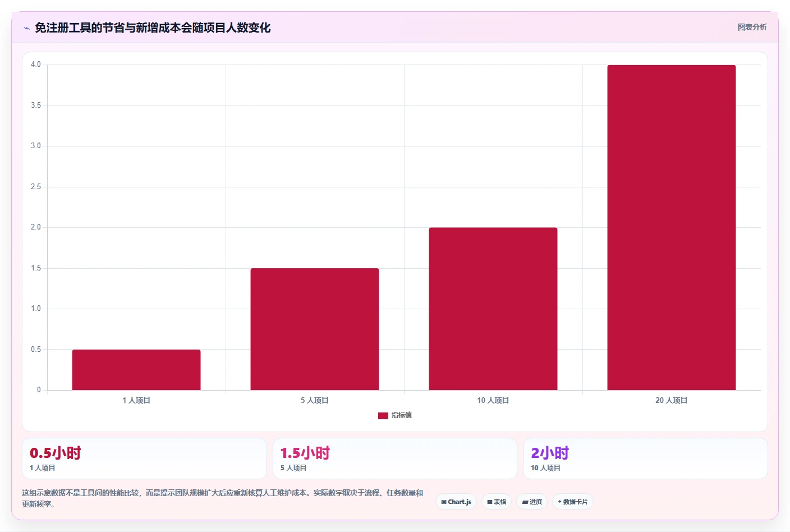Click the bar for 5 人项目
Image resolution: width=790 pixels, height=532 pixels.
[x=315, y=329]
